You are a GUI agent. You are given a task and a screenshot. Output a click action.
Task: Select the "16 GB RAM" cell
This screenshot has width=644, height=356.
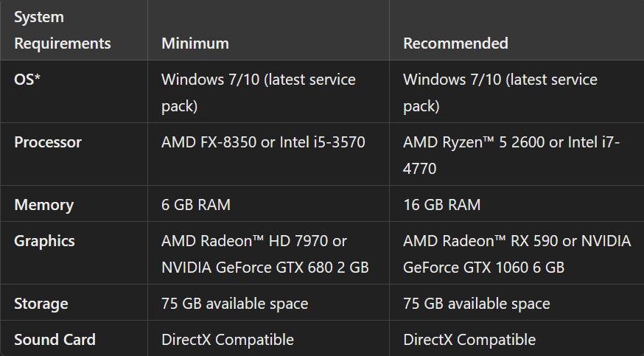pos(441,205)
